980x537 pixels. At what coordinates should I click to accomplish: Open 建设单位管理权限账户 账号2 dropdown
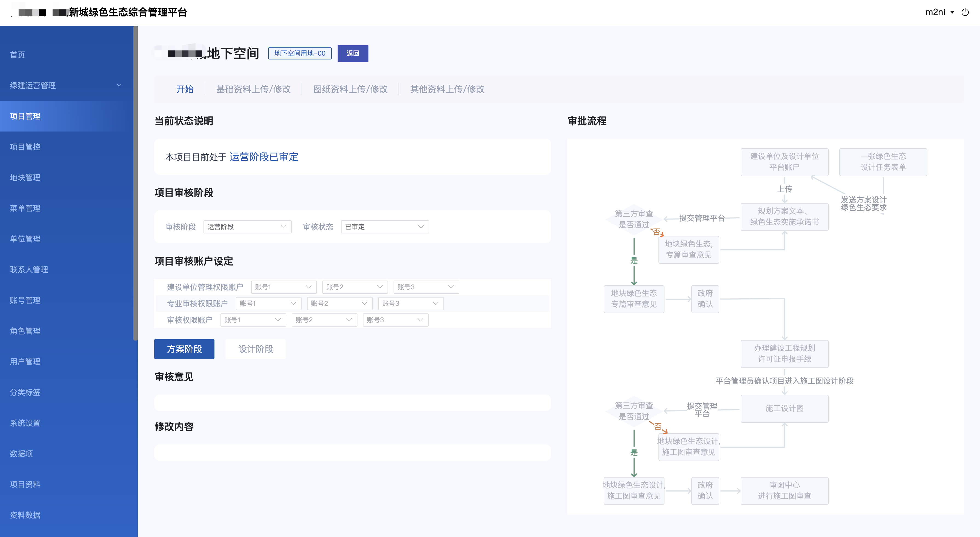click(x=355, y=287)
